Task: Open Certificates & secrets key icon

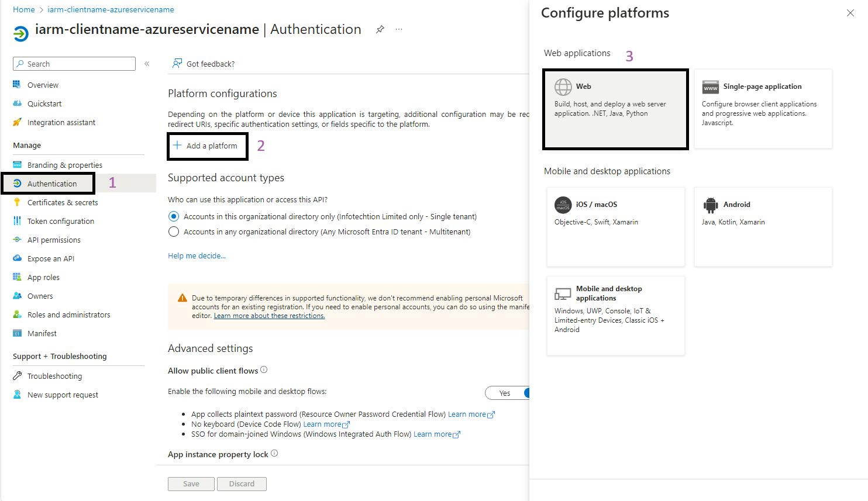Action: click(17, 202)
